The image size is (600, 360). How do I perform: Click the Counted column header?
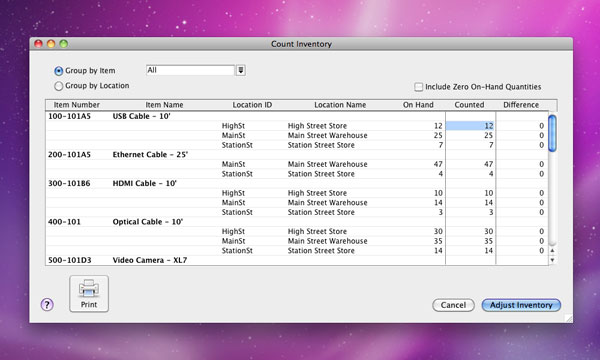tap(469, 105)
